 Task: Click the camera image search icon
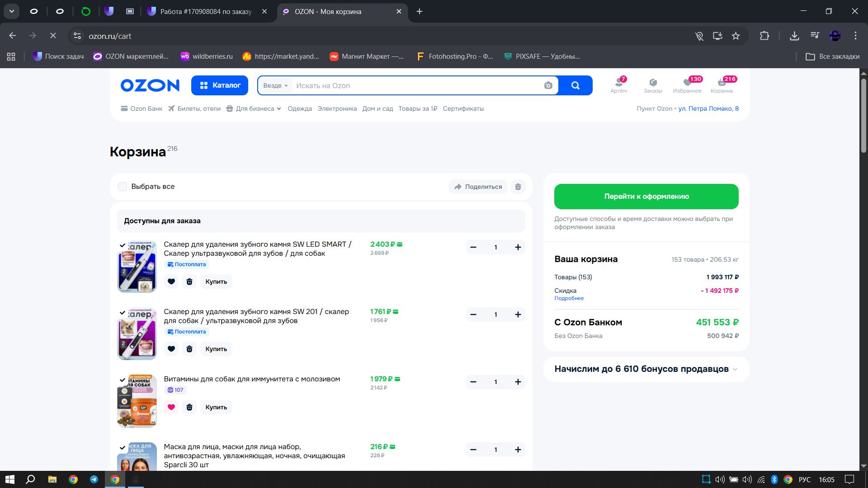coord(548,85)
